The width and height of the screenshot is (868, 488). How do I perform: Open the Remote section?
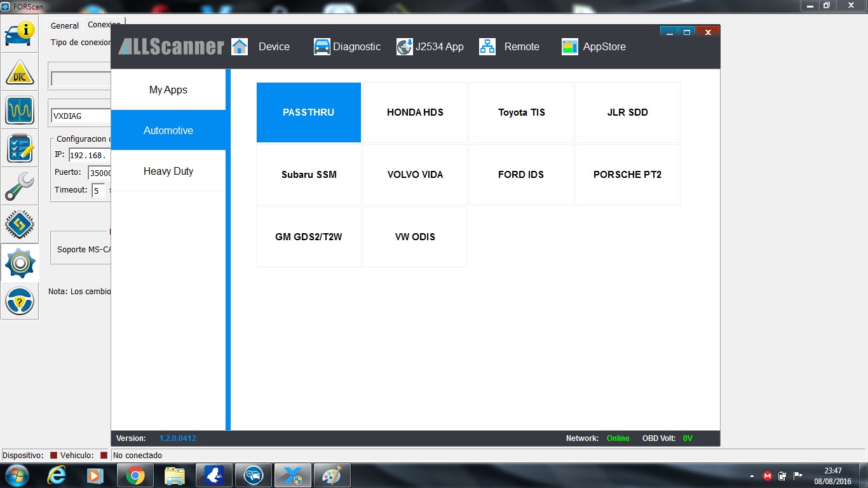pyautogui.click(x=510, y=47)
